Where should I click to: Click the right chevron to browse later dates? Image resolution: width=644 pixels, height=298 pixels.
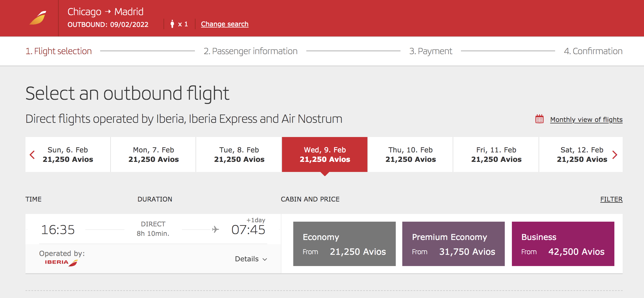(616, 154)
